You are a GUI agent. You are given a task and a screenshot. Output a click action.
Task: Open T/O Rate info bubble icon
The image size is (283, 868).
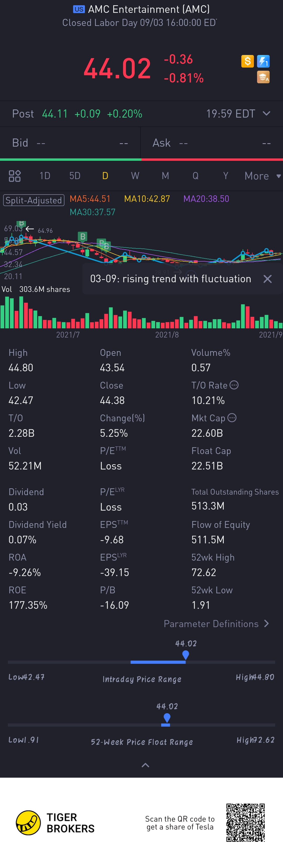tap(234, 385)
